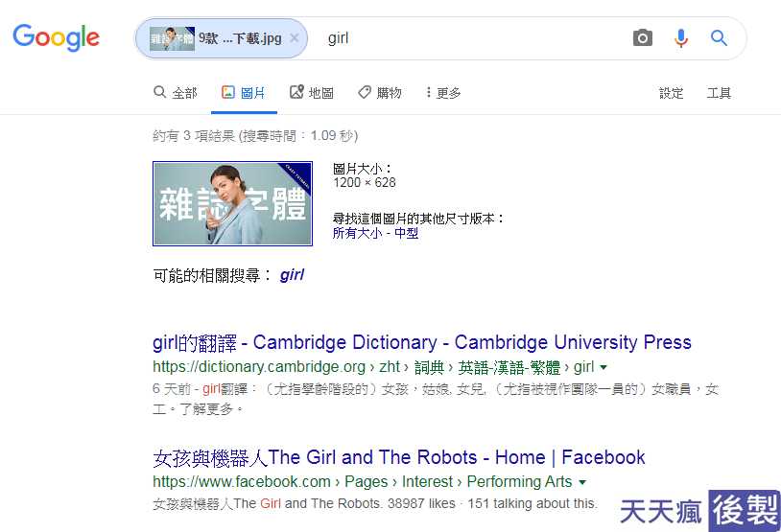Click the blue magnifier search button
Viewport: 781px width, 532px height.
click(719, 37)
